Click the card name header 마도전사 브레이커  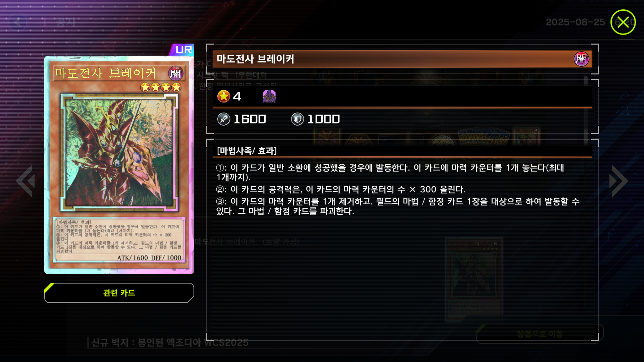255,59
